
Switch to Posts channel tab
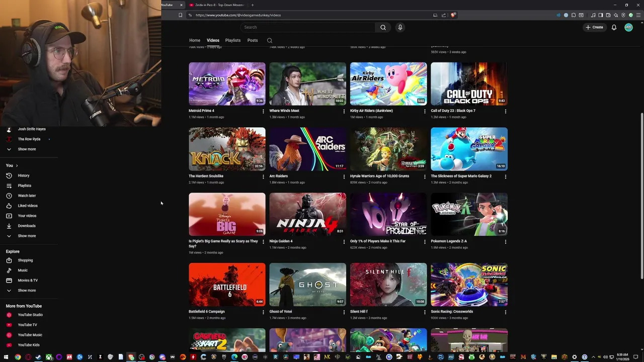click(x=253, y=40)
